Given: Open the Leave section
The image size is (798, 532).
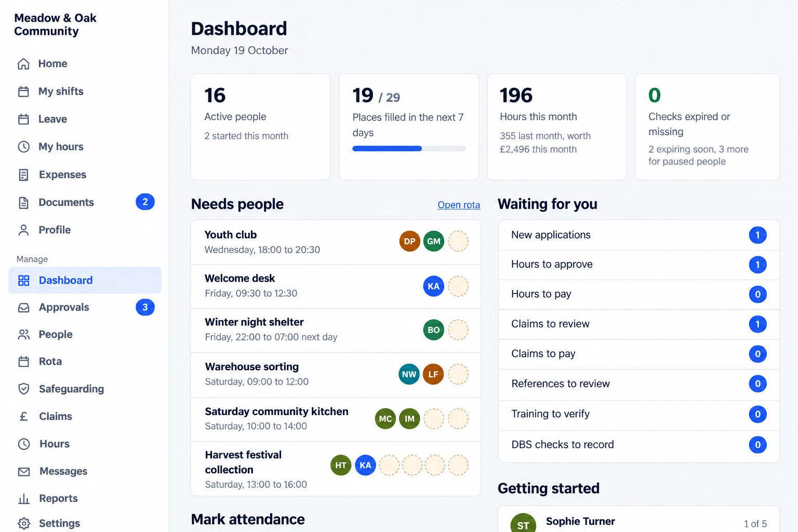Looking at the screenshot, I should pos(85,119).
